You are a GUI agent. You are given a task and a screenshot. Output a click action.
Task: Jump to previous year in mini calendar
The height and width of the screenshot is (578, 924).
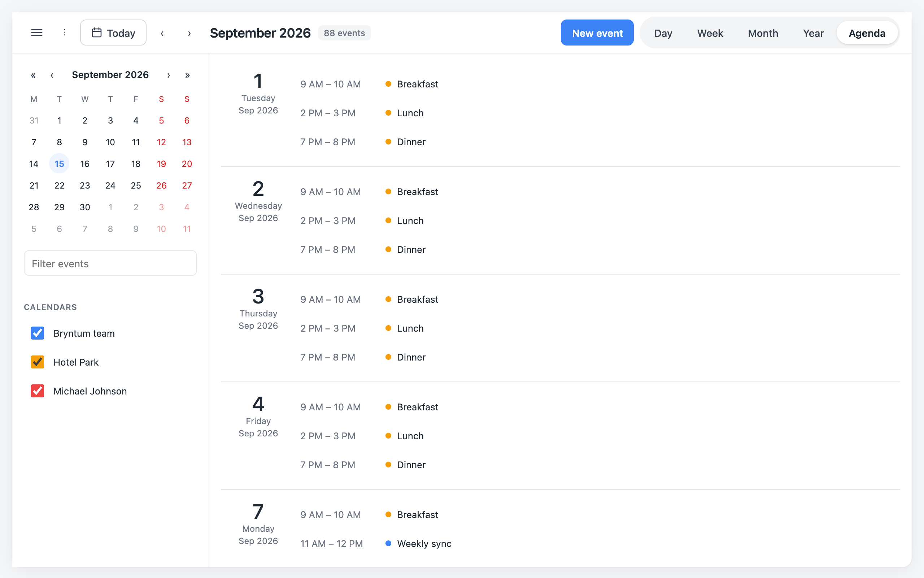[x=33, y=75]
